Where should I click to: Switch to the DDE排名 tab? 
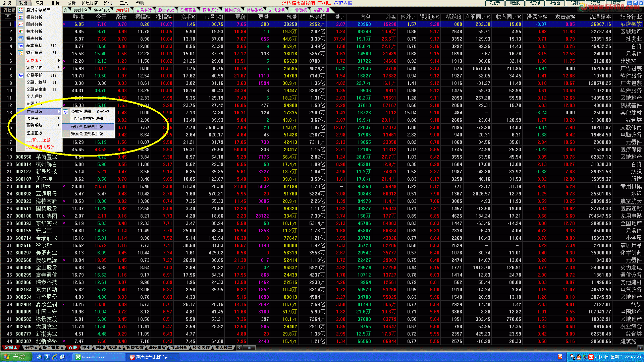tap(80, 10)
